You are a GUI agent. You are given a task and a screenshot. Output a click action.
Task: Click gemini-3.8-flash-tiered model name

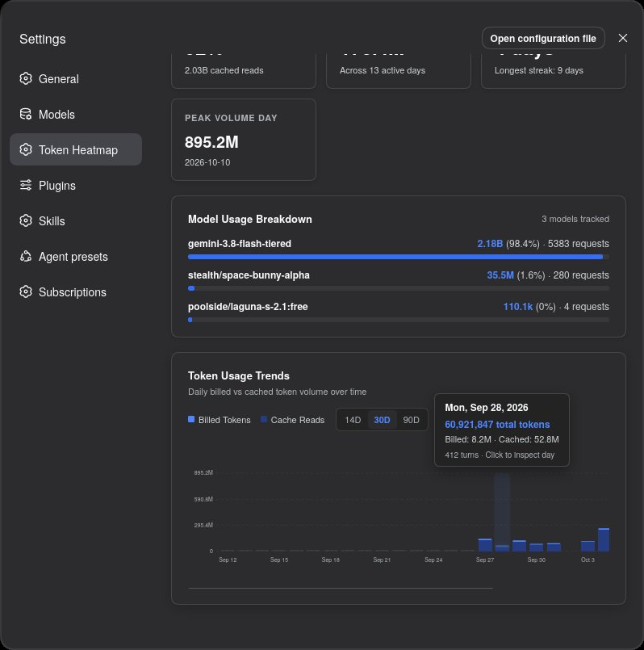pos(240,244)
